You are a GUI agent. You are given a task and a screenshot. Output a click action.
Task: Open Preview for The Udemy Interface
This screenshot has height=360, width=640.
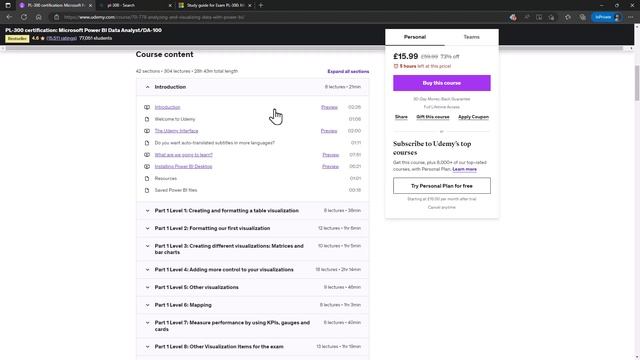[329, 131]
